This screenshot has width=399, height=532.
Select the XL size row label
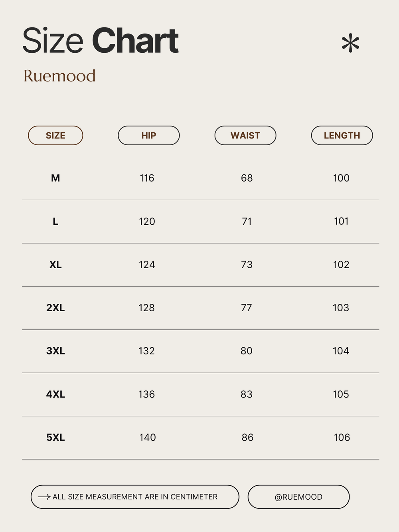[55, 265]
